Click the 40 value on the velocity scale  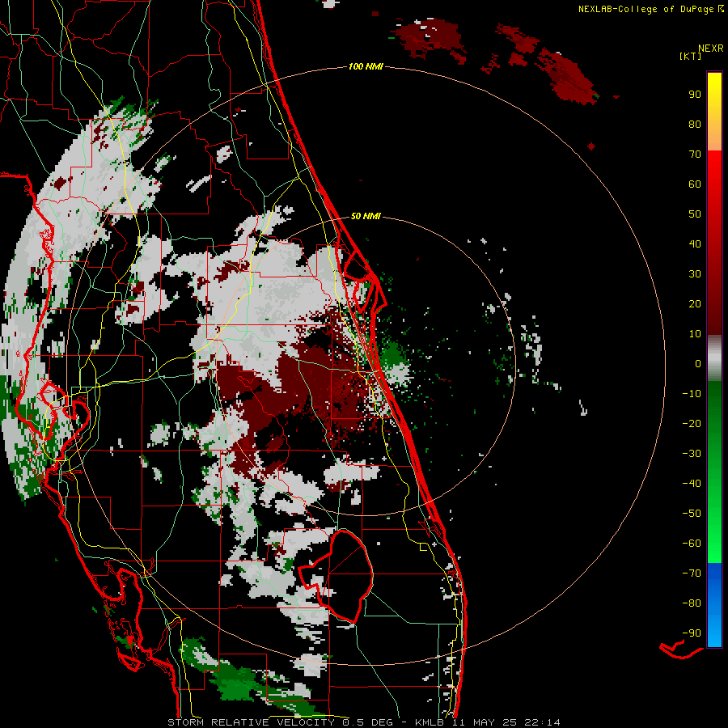coord(695,244)
